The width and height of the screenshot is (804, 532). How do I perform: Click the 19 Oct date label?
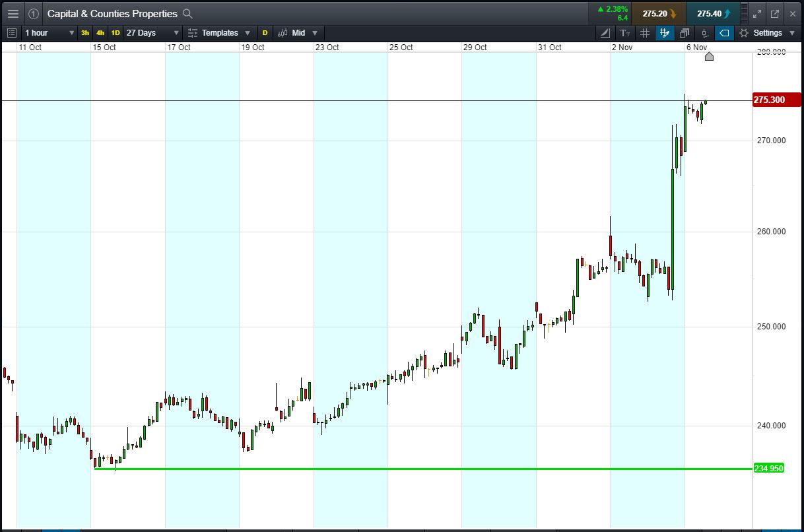pos(253,47)
